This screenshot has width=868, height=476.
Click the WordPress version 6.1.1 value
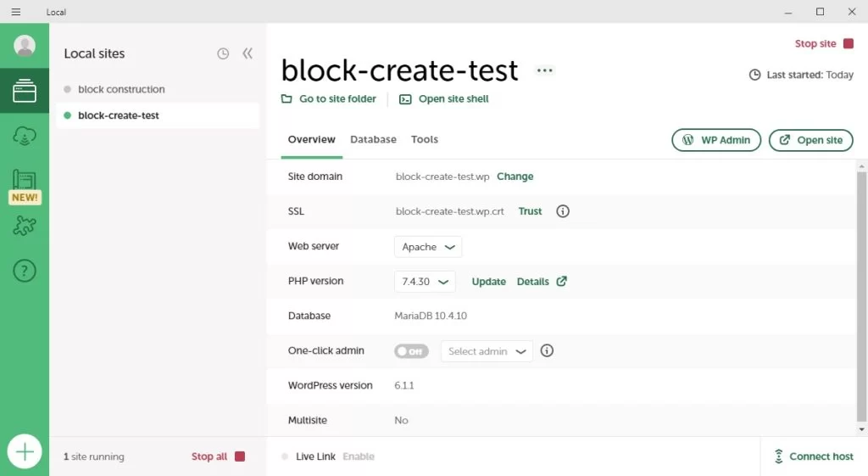[x=404, y=386]
